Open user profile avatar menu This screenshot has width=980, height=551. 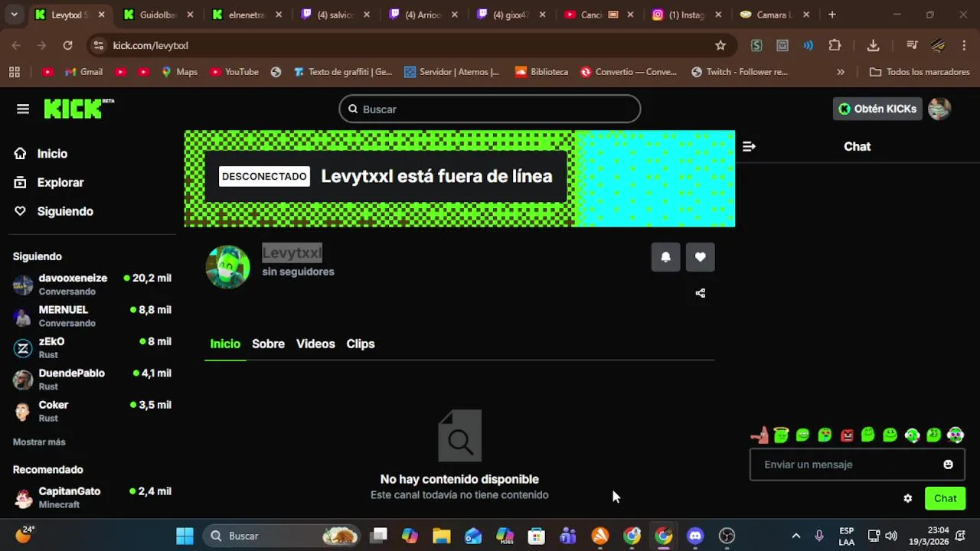(x=939, y=109)
